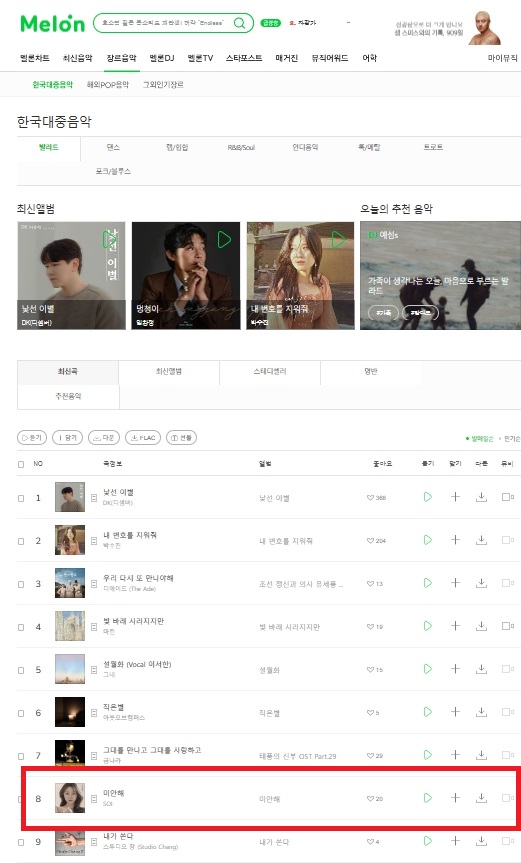Add song number 6 작은별 with plus icon
521x863 pixels.
(455, 712)
